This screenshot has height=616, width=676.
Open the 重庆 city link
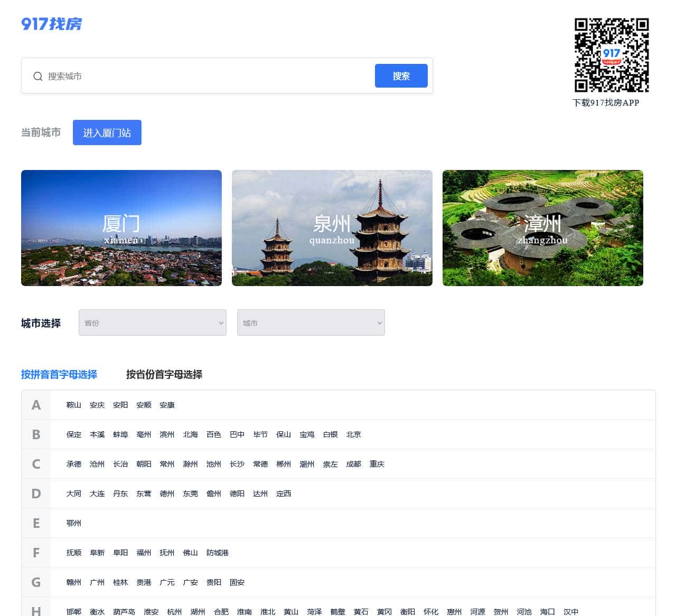pos(377,464)
